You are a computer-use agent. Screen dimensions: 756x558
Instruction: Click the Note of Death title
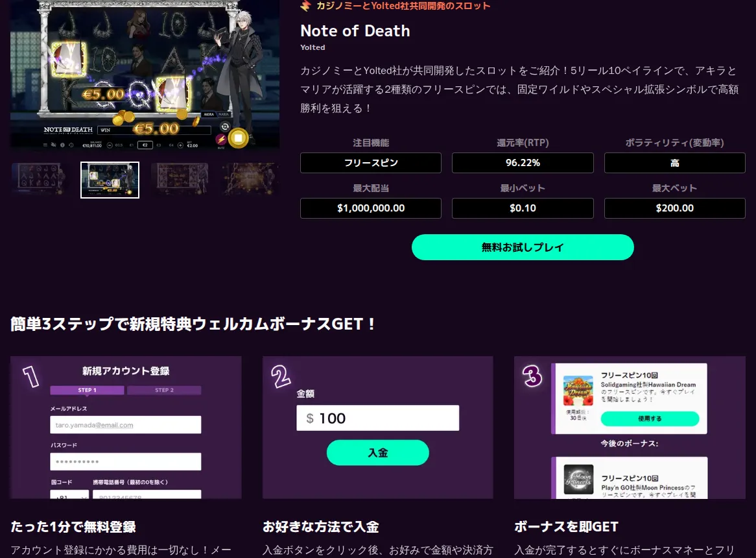(355, 31)
